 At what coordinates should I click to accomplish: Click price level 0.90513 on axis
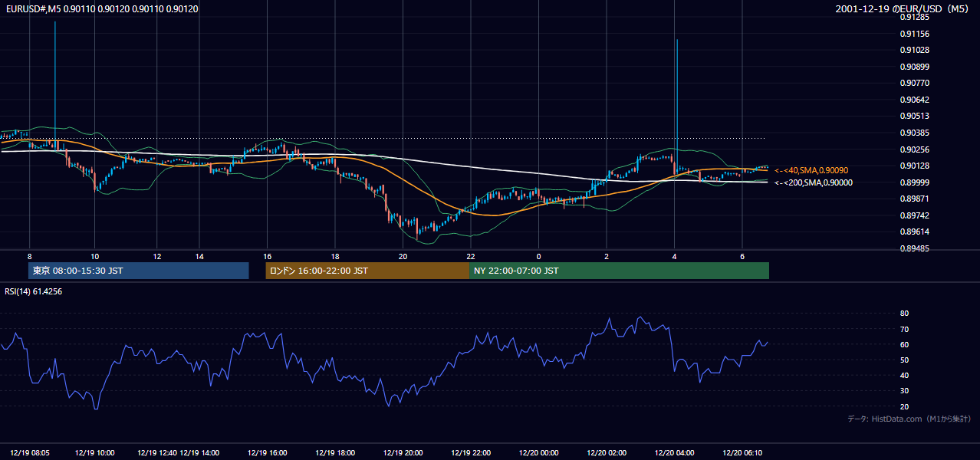point(914,116)
